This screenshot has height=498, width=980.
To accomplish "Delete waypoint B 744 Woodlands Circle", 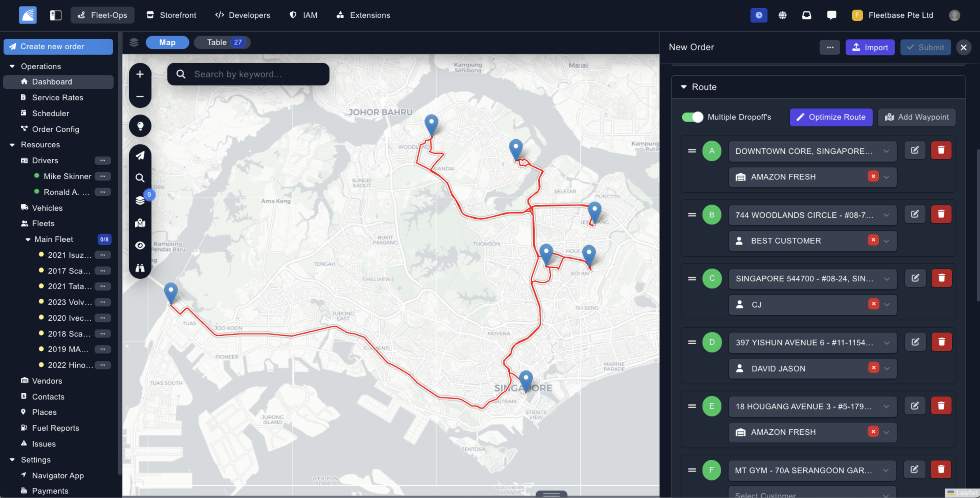I will pos(941,214).
